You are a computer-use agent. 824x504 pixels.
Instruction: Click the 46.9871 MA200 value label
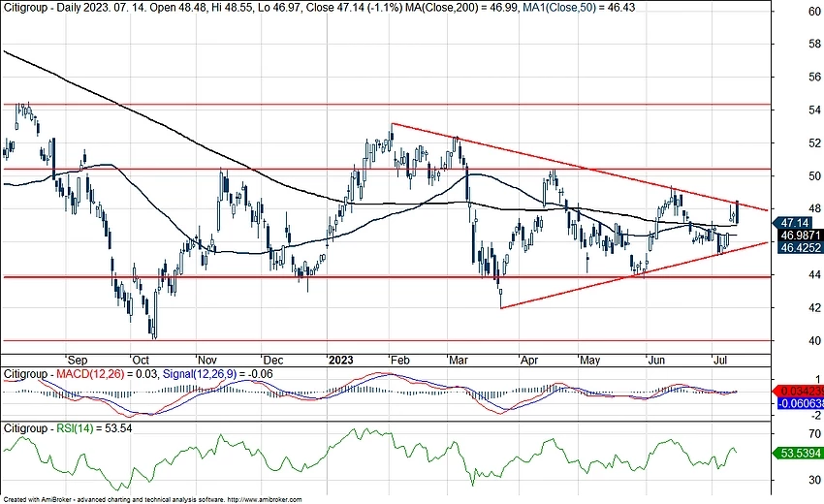click(800, 235)
